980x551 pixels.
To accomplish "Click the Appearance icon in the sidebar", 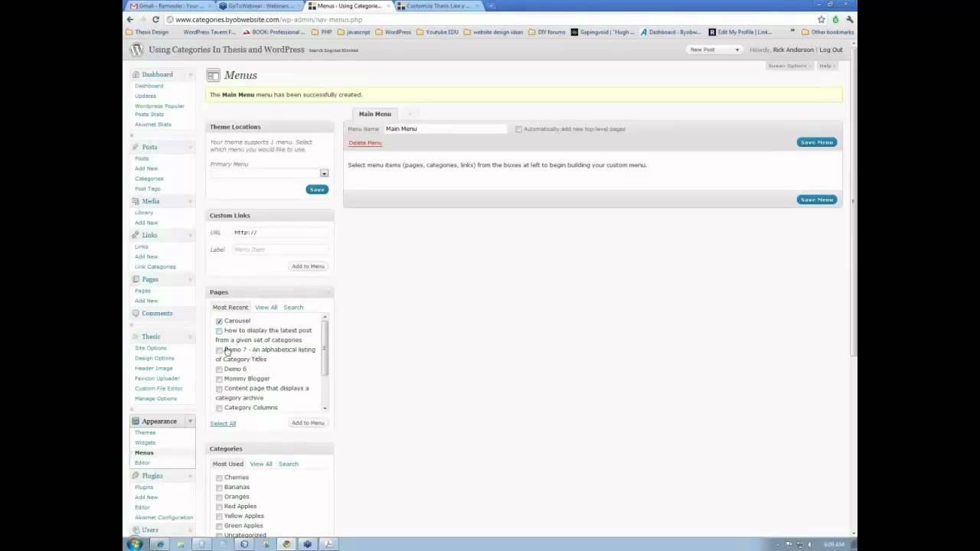I will (136, 421).
